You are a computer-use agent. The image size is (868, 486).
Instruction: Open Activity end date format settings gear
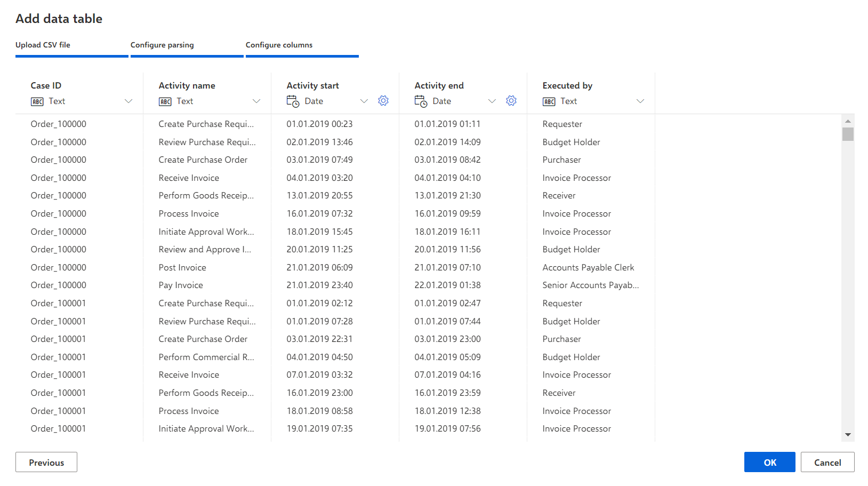pyautogui.click(x=511, y=101)
